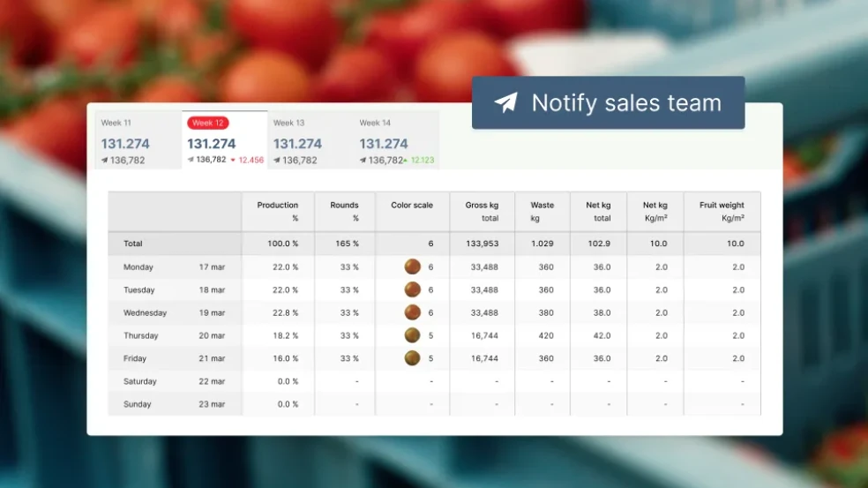This screenshot has width=868, height=488.
Task: Click Thursday's tomato color scale icon
Action: 412,335
